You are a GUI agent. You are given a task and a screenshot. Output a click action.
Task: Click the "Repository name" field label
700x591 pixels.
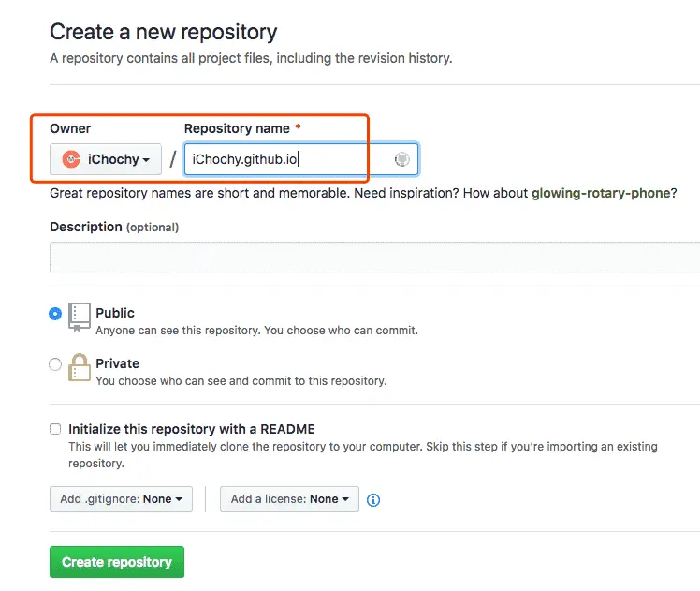click(x=237, y=128)
